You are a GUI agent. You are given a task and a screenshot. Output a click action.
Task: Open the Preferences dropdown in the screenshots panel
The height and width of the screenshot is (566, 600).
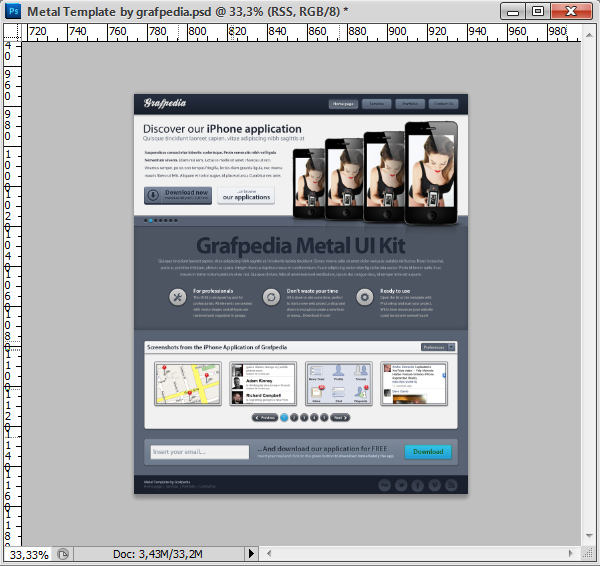pyautogui.click(x=438, y=347)
